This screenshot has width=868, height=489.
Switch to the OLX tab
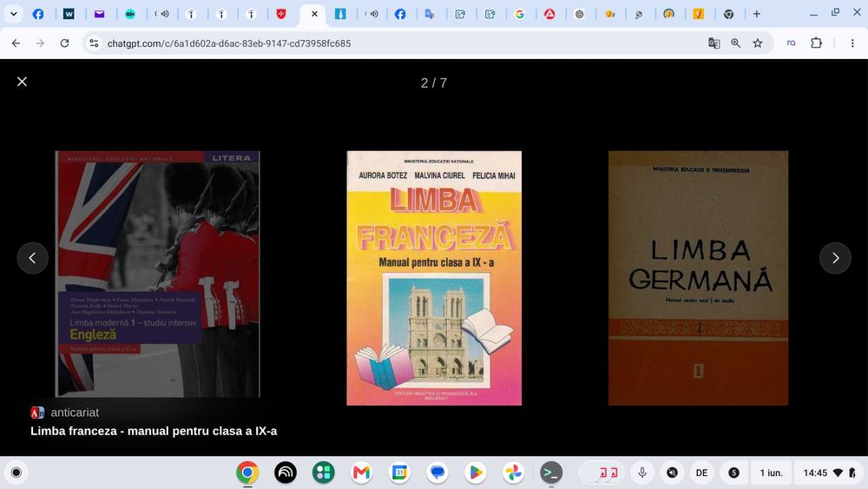pyautogui.click(x=130, y=15)
